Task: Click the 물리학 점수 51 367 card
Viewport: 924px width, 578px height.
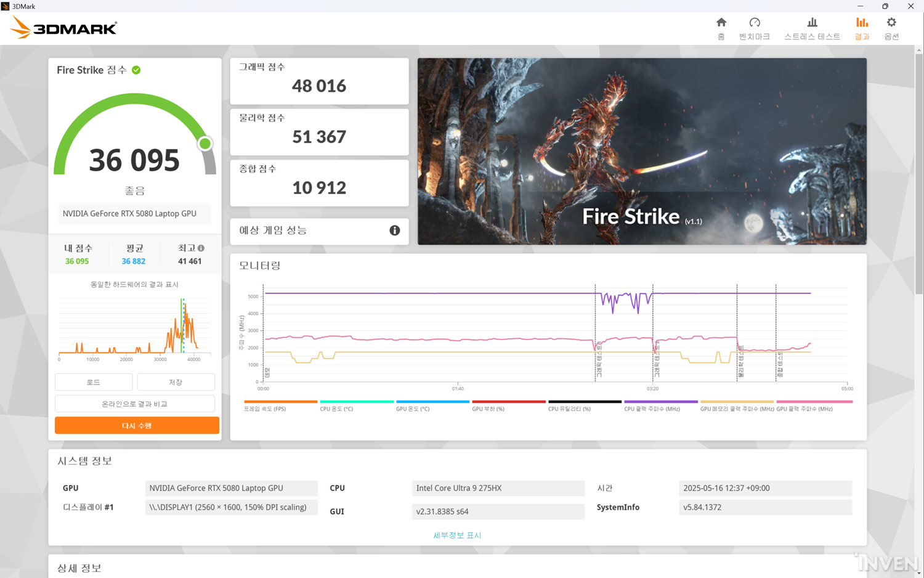Action: coord(319,132)
